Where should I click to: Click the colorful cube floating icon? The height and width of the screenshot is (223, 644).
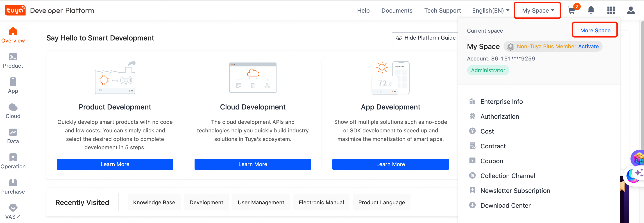tap(638, 158)
